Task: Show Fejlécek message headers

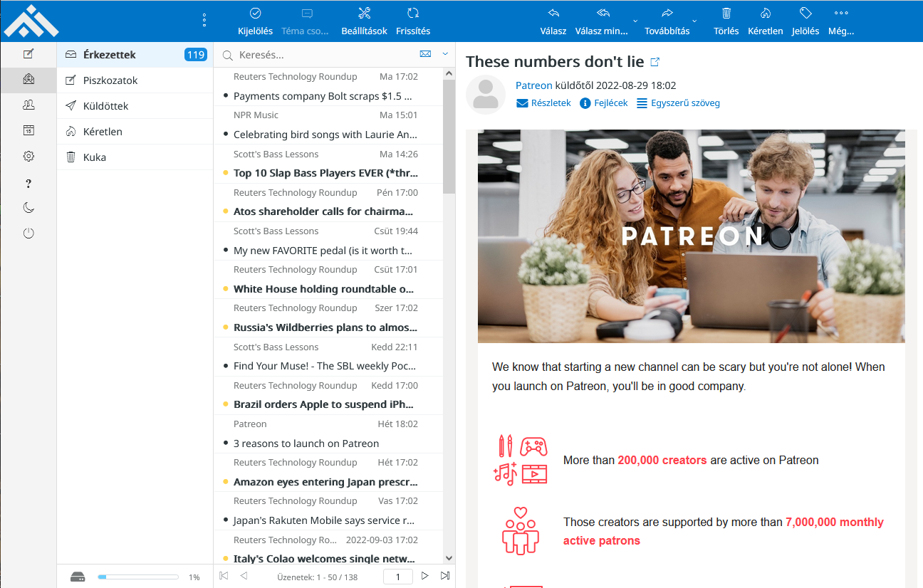Action: point(604,103)
